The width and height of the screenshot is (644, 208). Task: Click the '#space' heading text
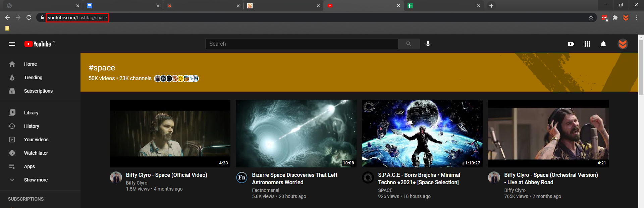[102, 68]
